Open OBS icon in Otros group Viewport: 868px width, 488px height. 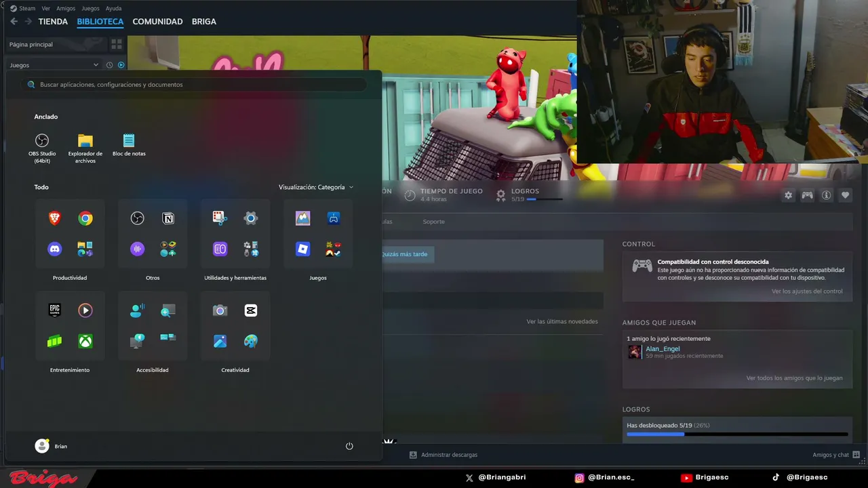click(x=138, y=218)
